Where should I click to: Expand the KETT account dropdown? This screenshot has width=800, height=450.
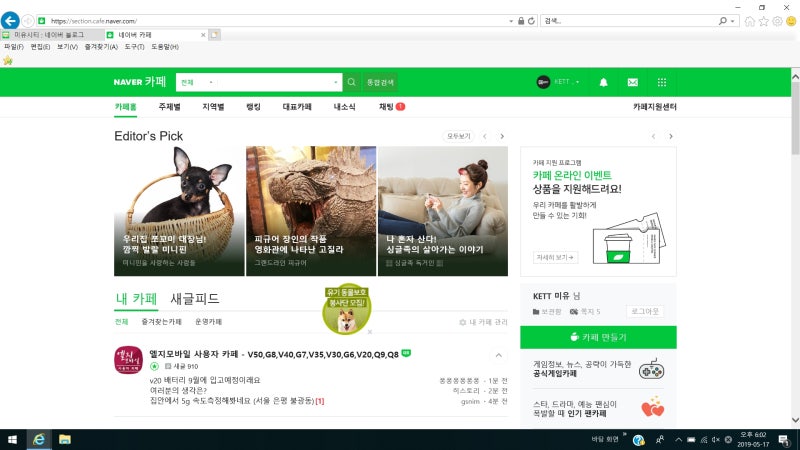pyautogui.click(x=577, y=82)
